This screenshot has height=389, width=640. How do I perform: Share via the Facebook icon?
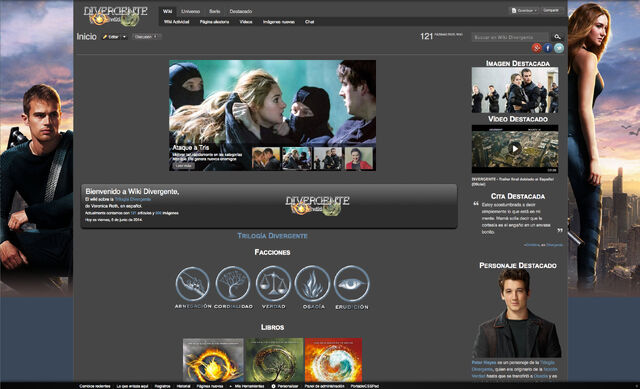click(548, 48)
